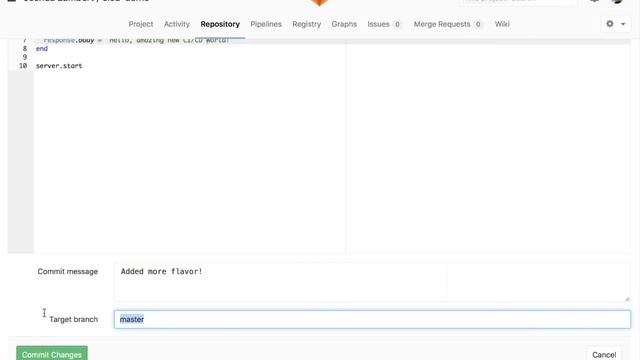This screenshot has height=360, width=640.
Task: Click the Target branch label
Action: pos(73,319)
